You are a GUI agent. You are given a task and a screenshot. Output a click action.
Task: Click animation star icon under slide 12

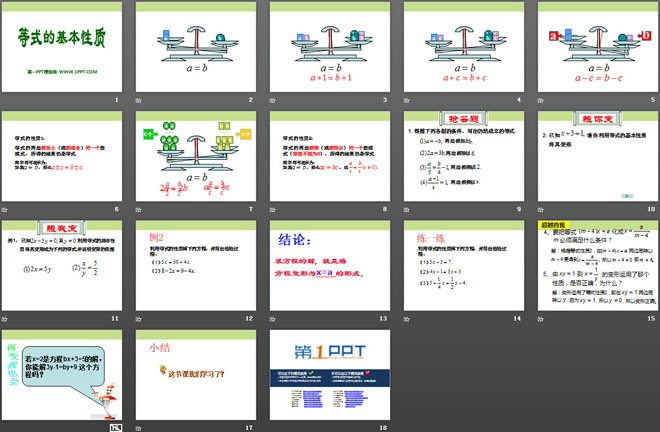[x=138, y=319]
